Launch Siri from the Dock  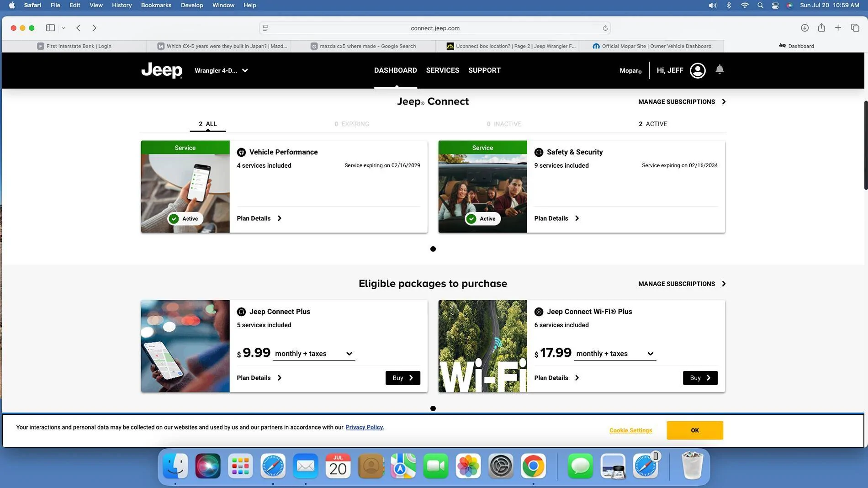(208, 466)
